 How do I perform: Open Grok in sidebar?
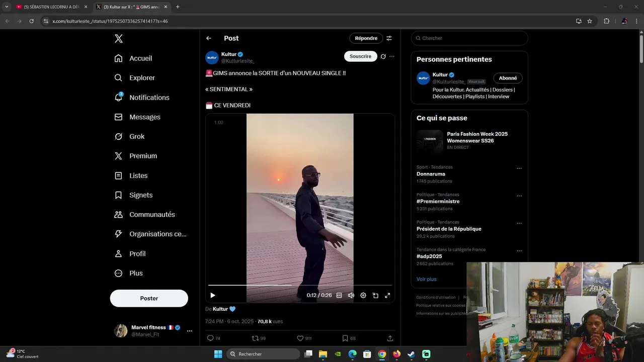[x=129, y=136]
